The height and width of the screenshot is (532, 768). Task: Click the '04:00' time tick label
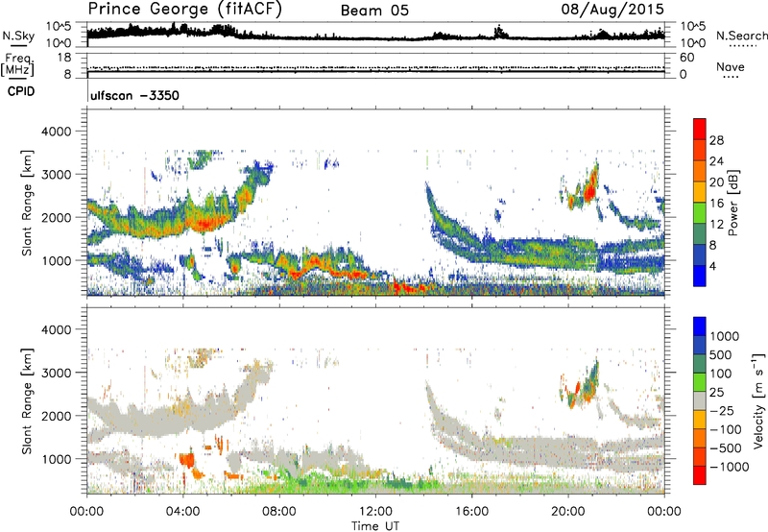point(182,512)
